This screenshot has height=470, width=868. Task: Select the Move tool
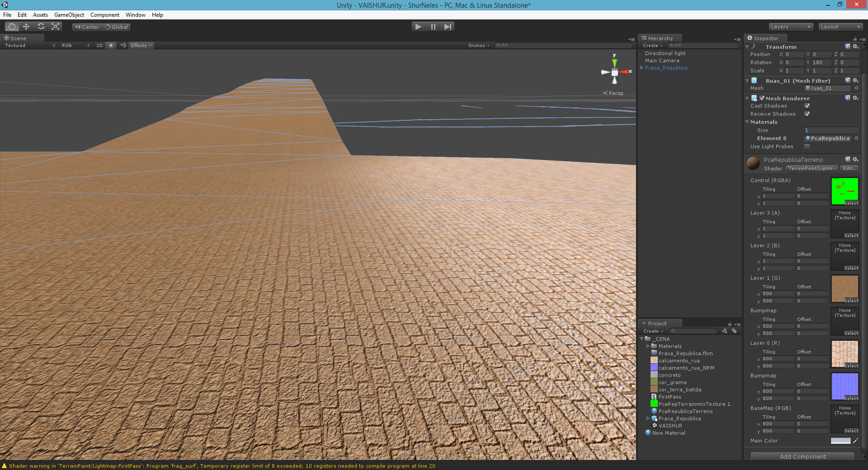click(x=26, y=26)
